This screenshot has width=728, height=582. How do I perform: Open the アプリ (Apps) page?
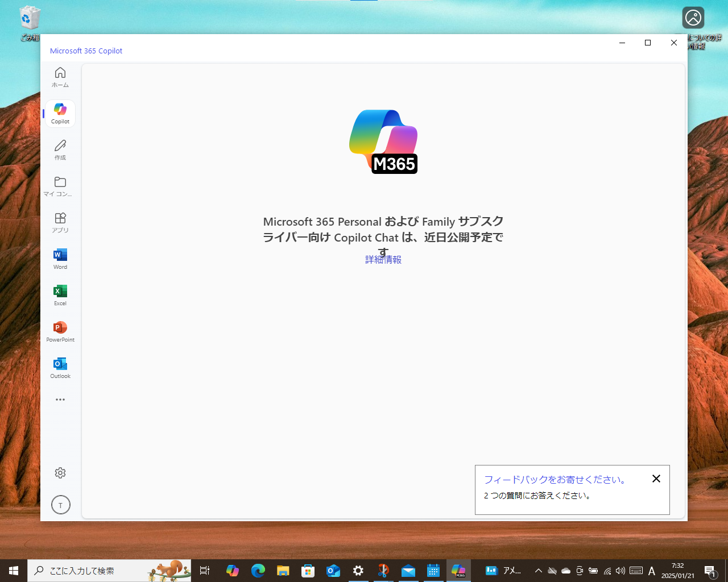click(x=60, y=222)
